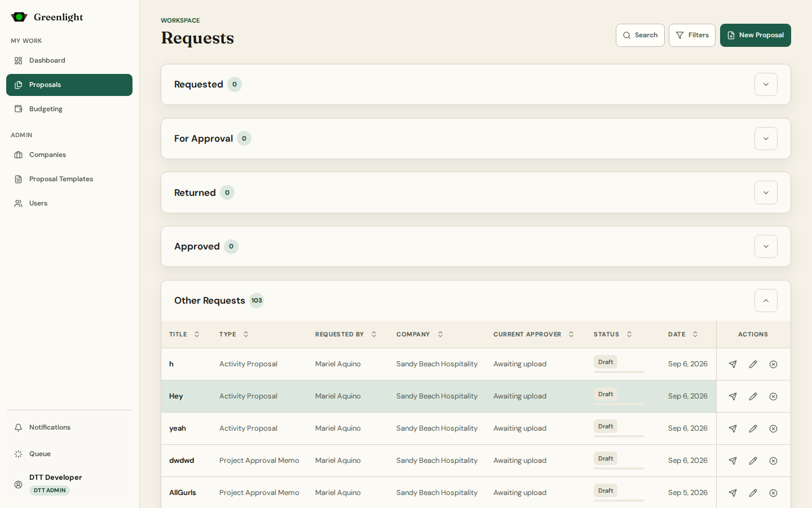Edit the 'Hey' proposal
Viewport: 812px width, 508px height.
click(753, 396)
